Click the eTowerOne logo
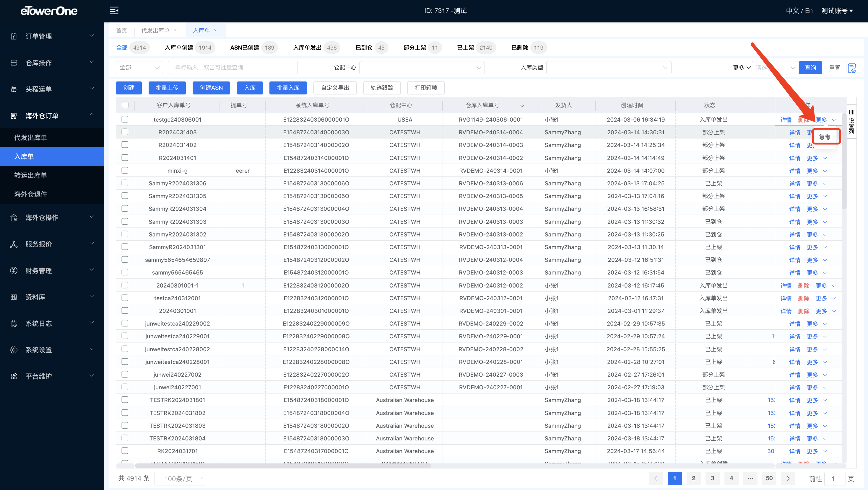The image size is (868, 490). tap(49, 11)
